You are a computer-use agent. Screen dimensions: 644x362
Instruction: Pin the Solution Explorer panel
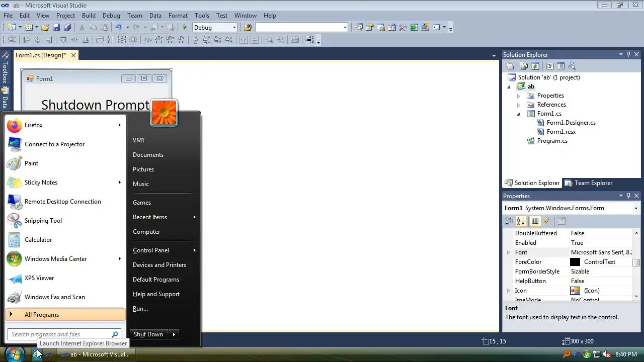(x=628, y=54)
